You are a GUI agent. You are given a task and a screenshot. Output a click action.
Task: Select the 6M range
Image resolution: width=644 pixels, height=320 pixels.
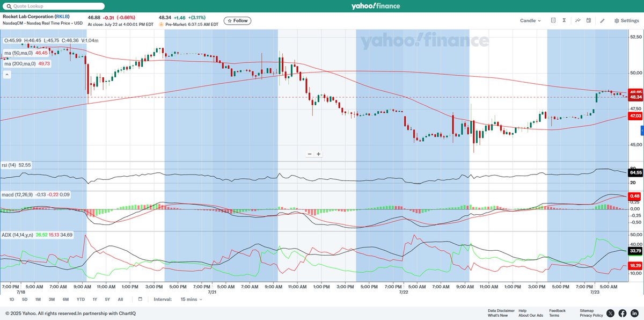(x=65, y=299)
